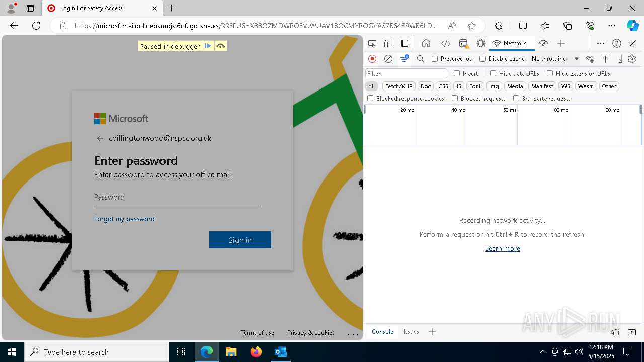Enable the Preserve log checkbox
644x362 pixels.
pyautogui.click(x=435, y=59)
